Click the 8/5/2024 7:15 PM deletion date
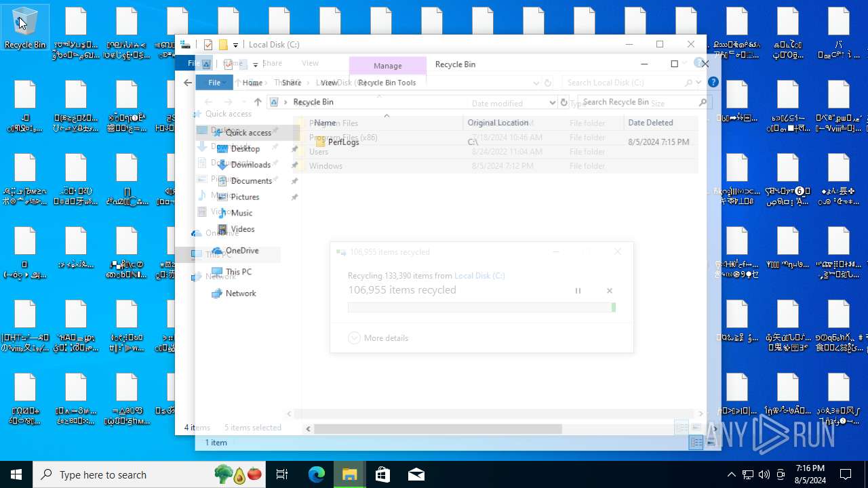Viewport: 868px width, 488px height. (658, 142)
